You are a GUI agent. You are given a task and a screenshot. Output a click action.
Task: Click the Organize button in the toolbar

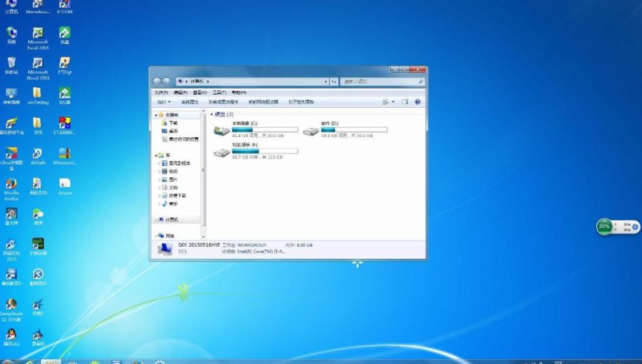tap(163, 101)
